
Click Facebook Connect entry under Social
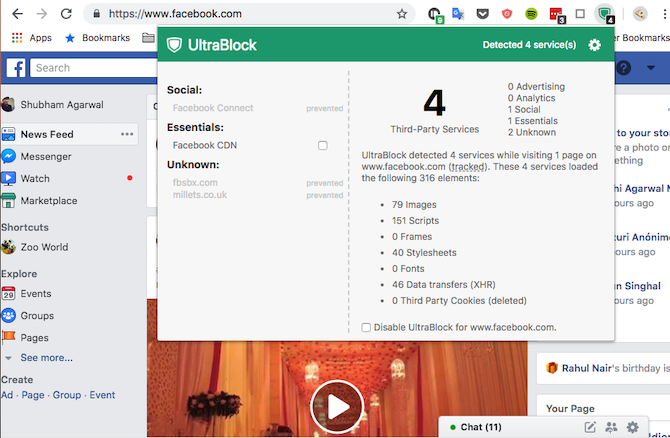pos(213,108)
